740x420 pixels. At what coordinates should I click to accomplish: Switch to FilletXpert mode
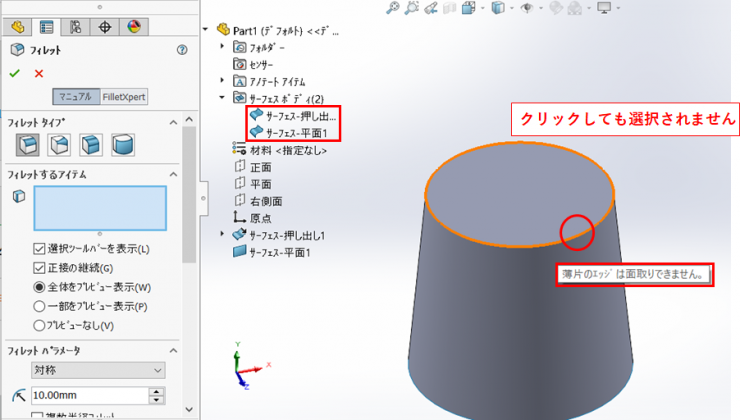click(x=124, y=97)
